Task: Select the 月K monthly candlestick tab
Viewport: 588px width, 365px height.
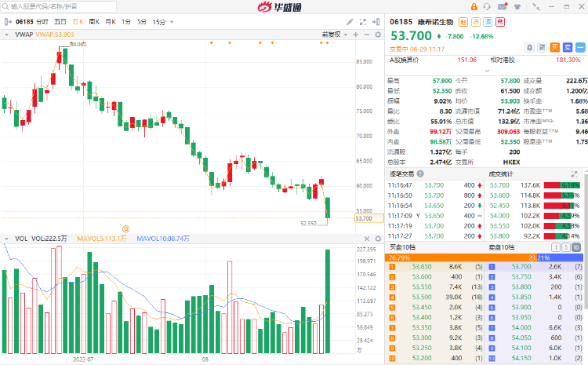Action: pos(111,22)
